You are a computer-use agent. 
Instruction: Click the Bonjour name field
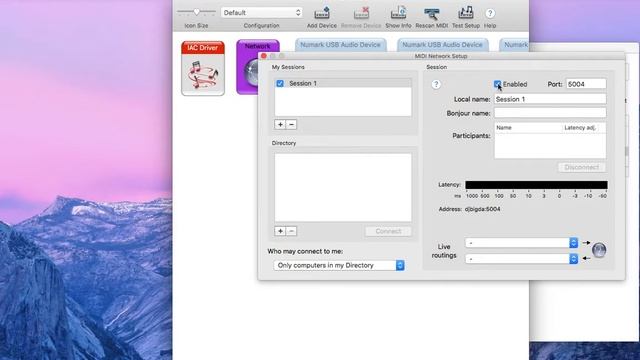coord(550,113)
